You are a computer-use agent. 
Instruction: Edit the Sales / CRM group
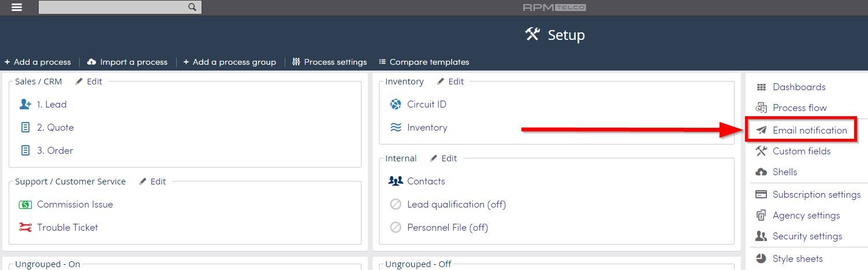pos(88,82)
